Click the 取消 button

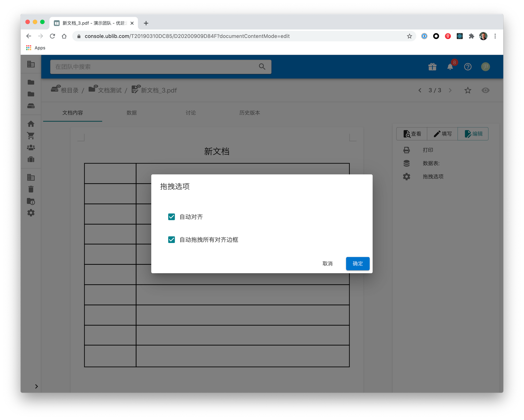[327, 263]
